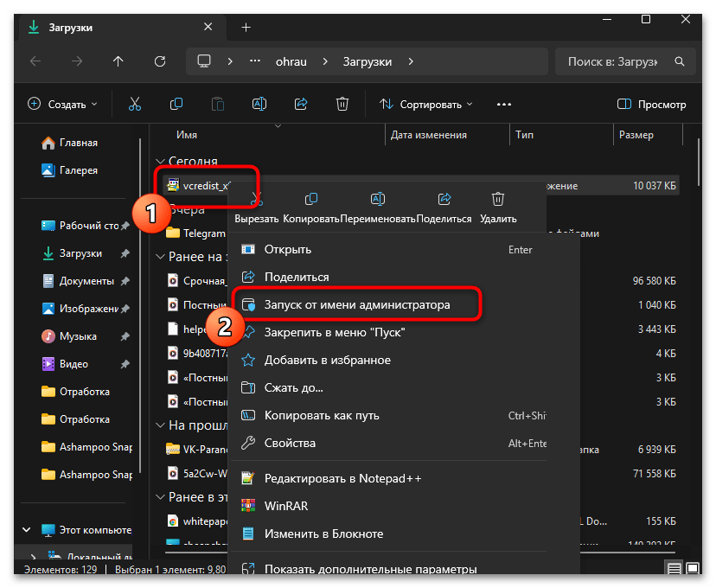Image resolution: width=716 pixels, height=588 pixels.
Task: Collapse the Сегодня group
Action: (x=160, y=161)
